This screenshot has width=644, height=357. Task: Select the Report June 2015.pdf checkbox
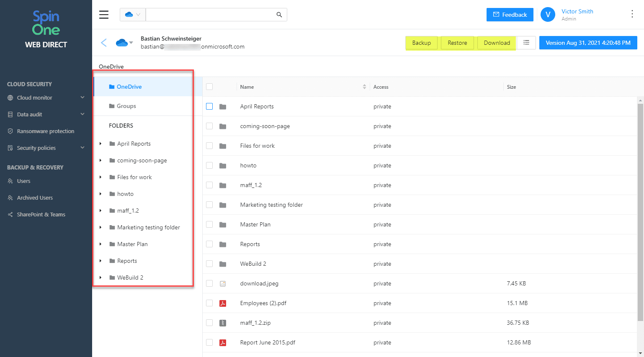click(209, 343)
